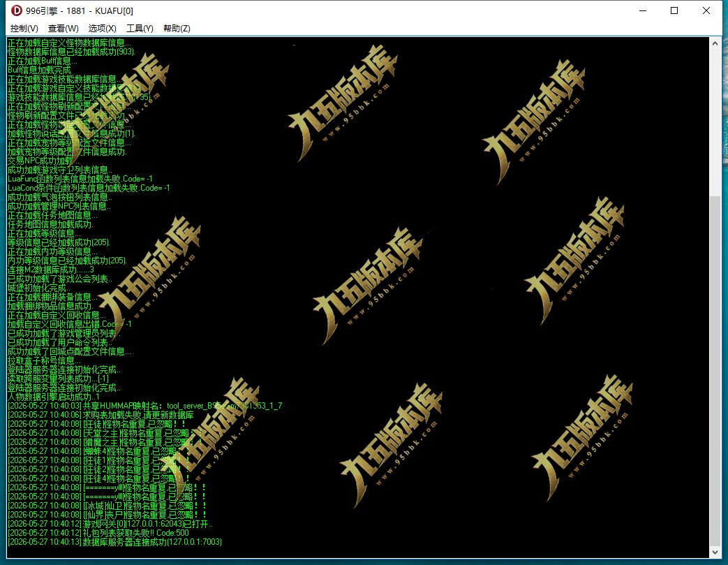Open the 查看(W) menu
The image size is (728, 565).
point(63,29)
